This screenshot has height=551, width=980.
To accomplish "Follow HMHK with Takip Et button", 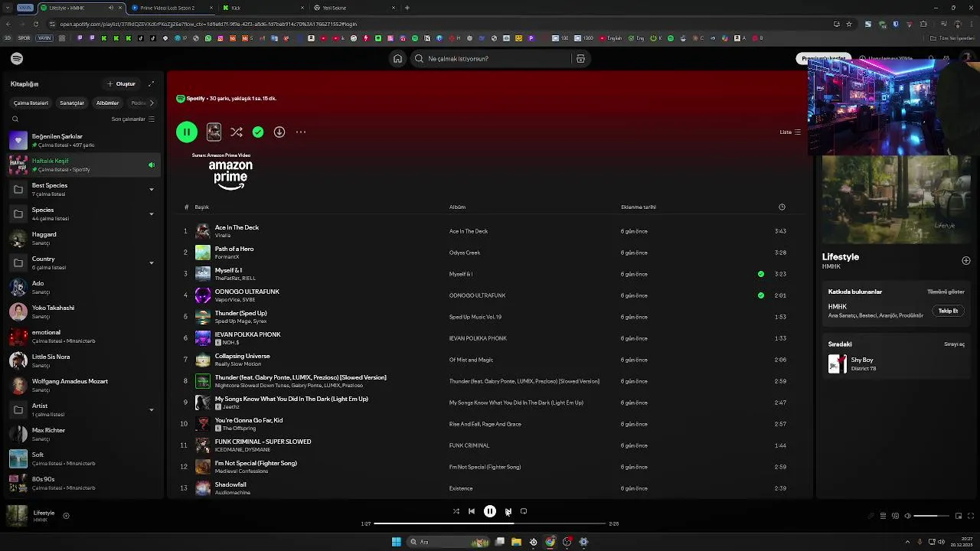I will (948, 311).
